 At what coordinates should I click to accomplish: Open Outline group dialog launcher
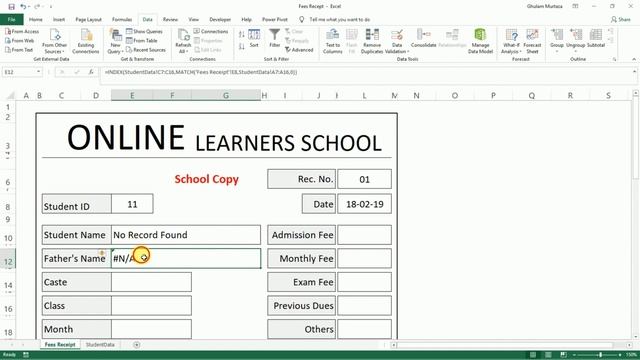coord(614,60)
